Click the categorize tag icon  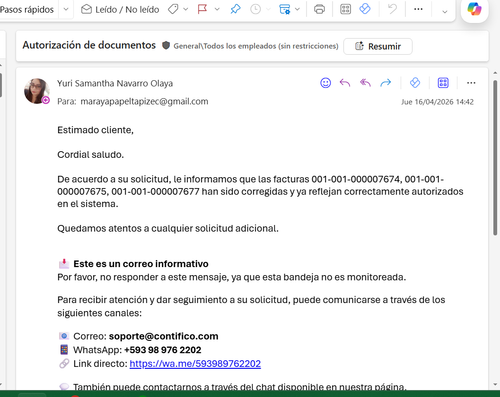[173, 9]
